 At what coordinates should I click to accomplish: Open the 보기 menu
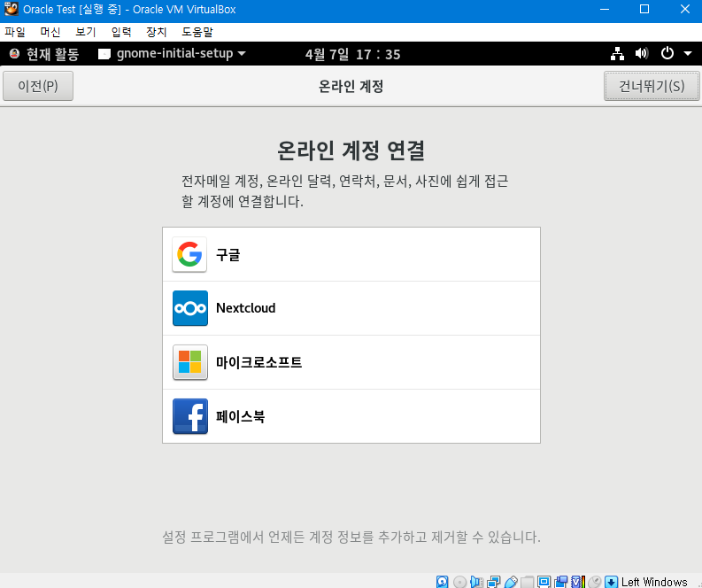[x=86, y=32]
